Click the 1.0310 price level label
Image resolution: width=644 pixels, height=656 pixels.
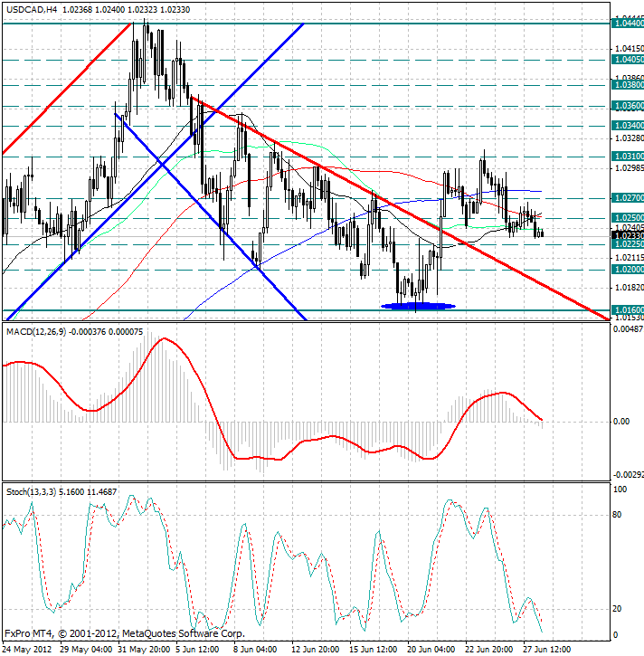pos(628,157)
